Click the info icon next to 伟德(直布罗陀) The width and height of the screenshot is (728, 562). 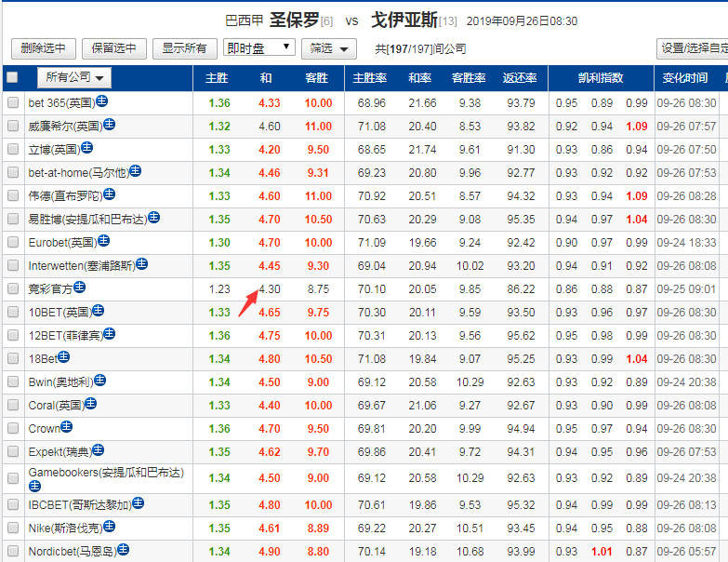tap(110, 194)
